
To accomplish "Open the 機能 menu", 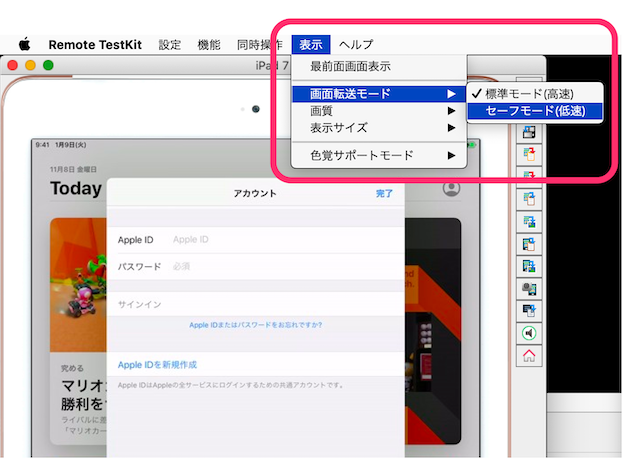I will [x=209, y=44].
